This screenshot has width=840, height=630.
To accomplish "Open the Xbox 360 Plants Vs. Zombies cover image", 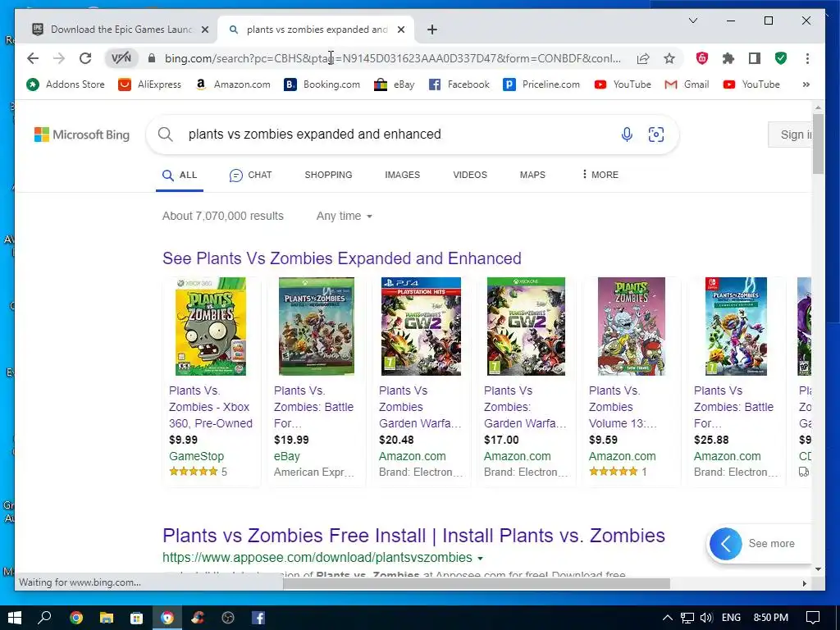I will coord(211,326).
